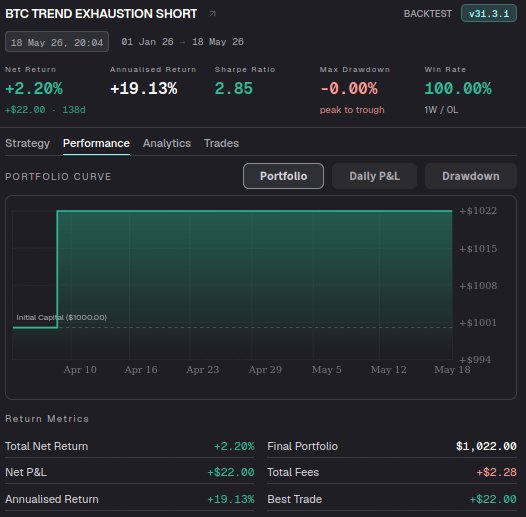Click the Net Return value +2.20%
This screenshot has width=526, height=517.
(x=34, y=89)
